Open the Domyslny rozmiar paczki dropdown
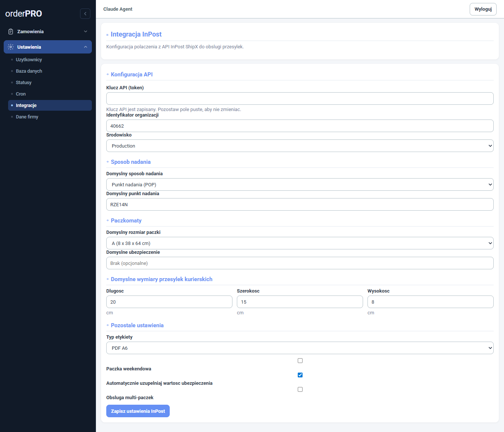Screen dimensions: 504x432 (300, 243)
